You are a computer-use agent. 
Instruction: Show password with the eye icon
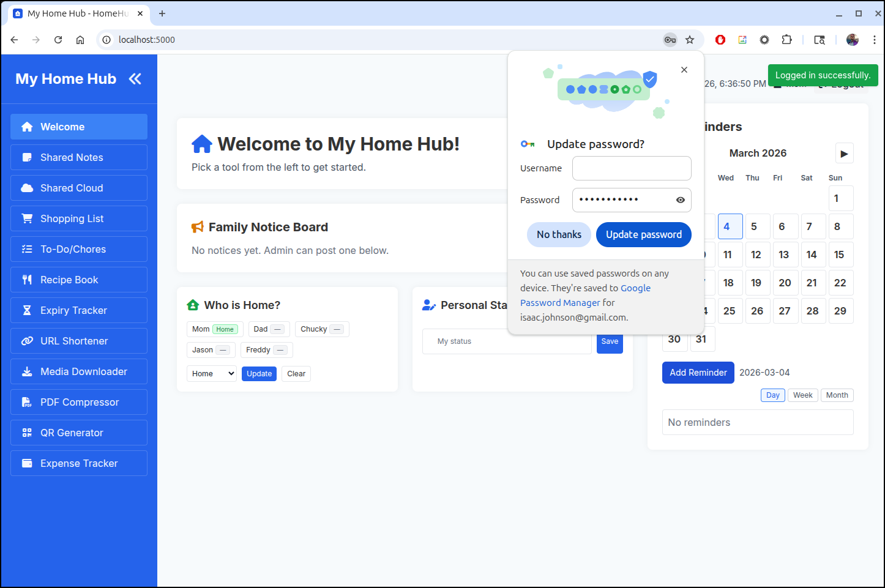point(680,200)
